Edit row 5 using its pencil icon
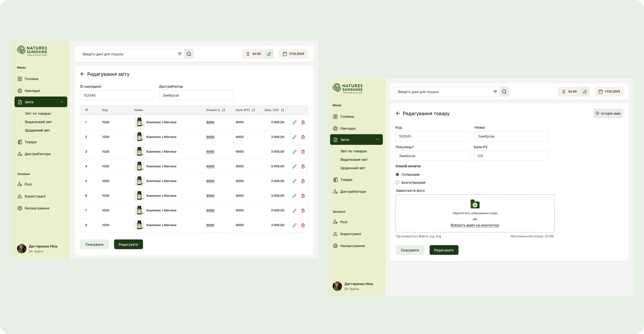 click(x=294, y=181)
